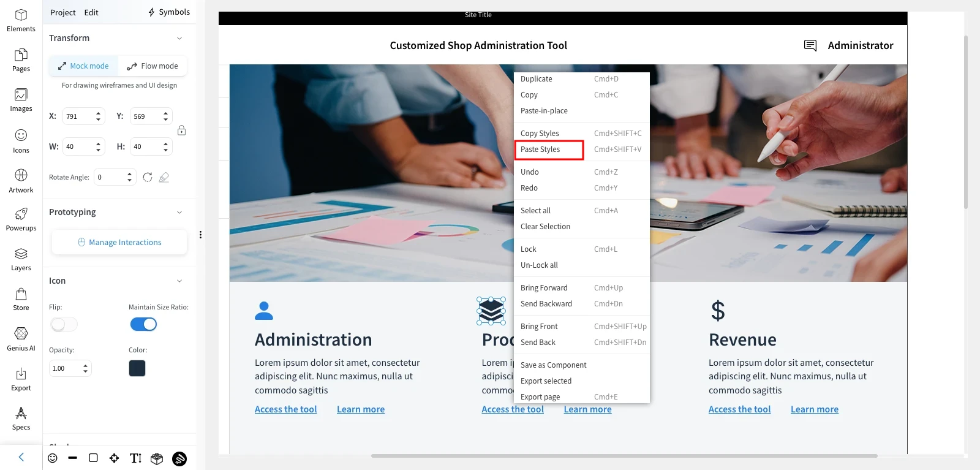Choose Save as Component
Viewport: 980px width, 470px height.
(582, 365)
